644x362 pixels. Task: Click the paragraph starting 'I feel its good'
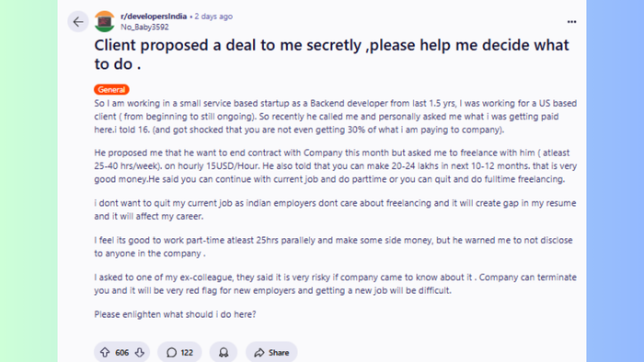333,247
